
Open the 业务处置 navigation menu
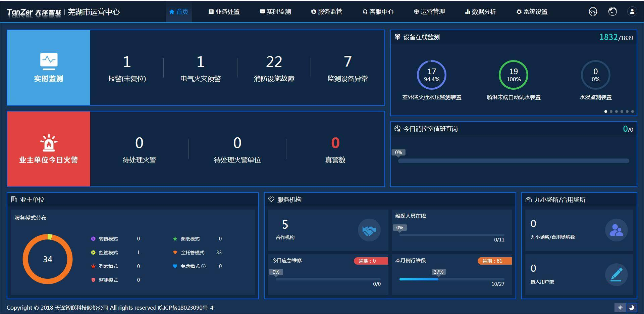coord(224,12)
